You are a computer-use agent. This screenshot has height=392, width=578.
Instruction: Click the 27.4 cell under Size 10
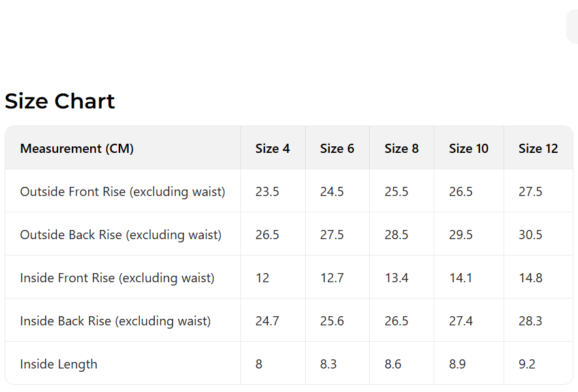coord(461,321)
